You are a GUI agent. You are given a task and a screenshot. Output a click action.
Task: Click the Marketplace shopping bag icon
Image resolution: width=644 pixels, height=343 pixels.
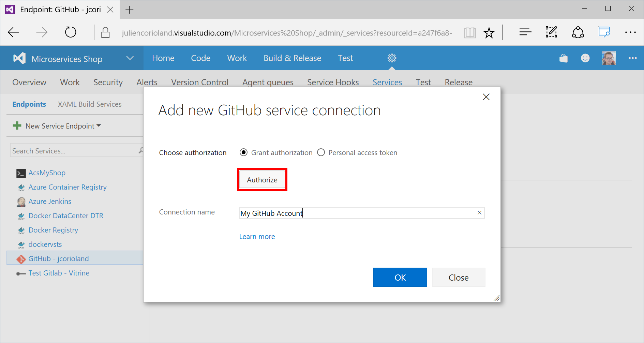pyautogui.click(x=563, y=58)
